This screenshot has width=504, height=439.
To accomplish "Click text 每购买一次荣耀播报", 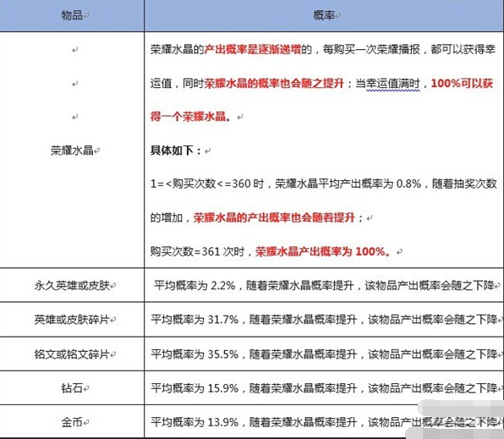I will 371,49.
